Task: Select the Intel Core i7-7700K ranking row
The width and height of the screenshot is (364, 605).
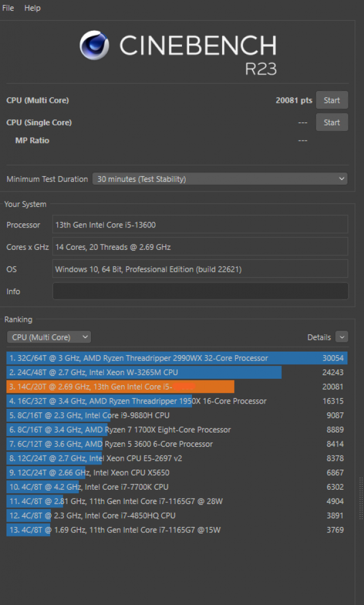Action: [x=177, y=487]
